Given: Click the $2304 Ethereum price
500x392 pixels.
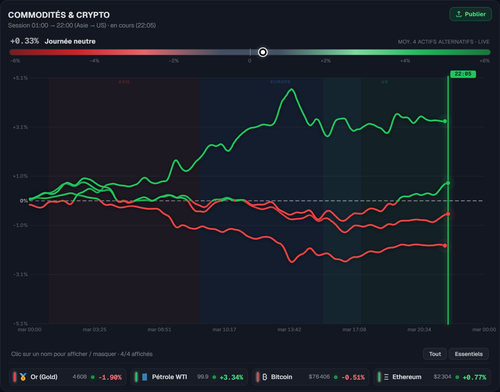Looking at the screenshot, I should pyautogui.click(x=442, y=377).
